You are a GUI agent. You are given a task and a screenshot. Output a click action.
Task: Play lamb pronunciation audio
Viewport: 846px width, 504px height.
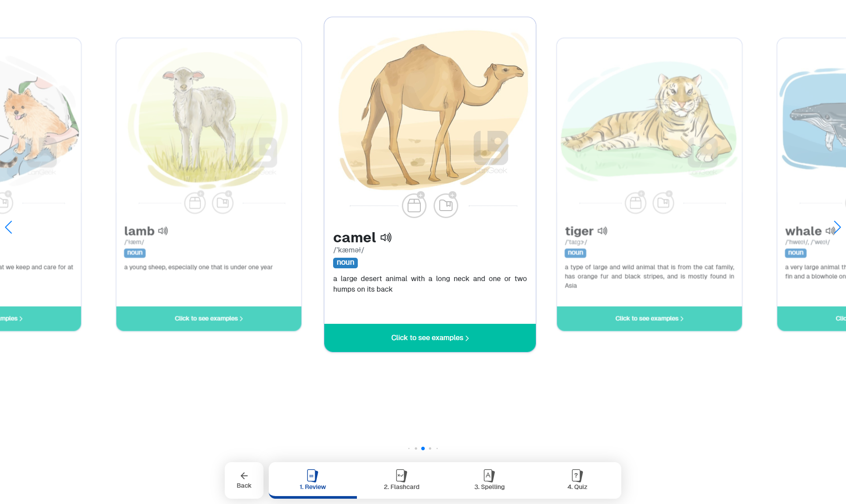click(163, 231)
